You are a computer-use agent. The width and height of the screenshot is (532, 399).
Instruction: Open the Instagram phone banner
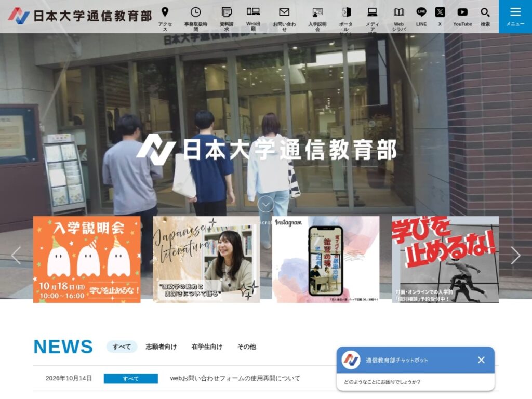click(x=326, y=259)
